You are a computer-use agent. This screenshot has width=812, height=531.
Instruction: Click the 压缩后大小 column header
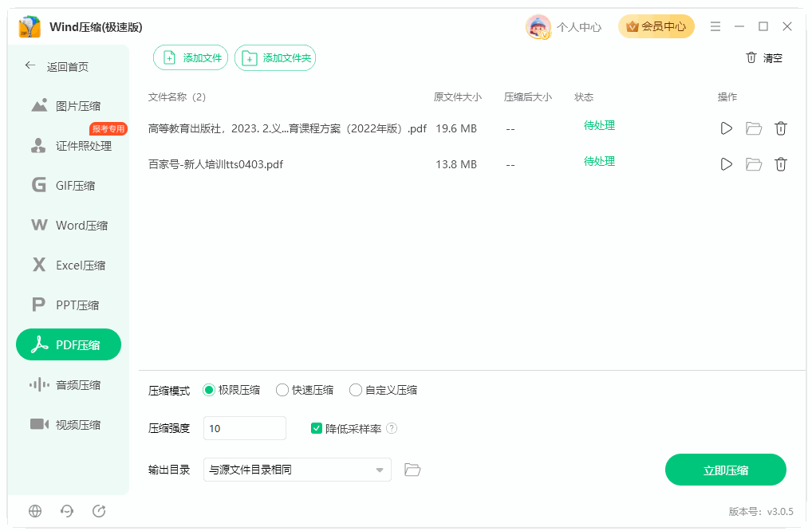click(x=528, y=97)
